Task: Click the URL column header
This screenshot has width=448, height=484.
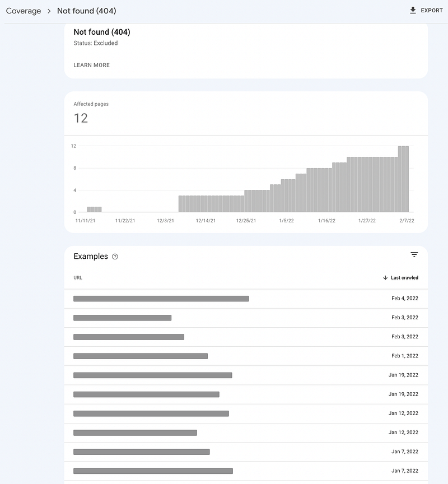Action: point(78,277)
